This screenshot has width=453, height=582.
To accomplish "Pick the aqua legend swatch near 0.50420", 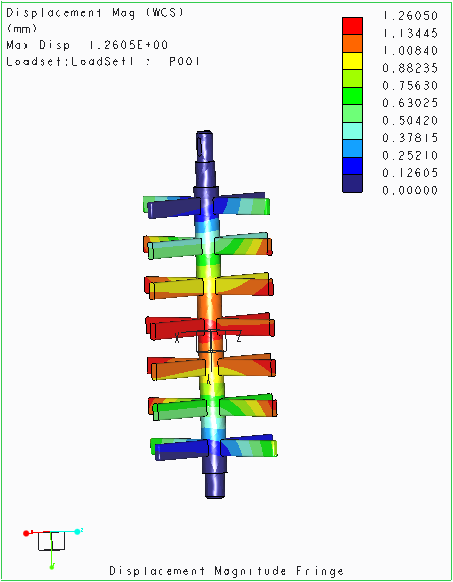I will pyautogui.click(x=352, y=131).
